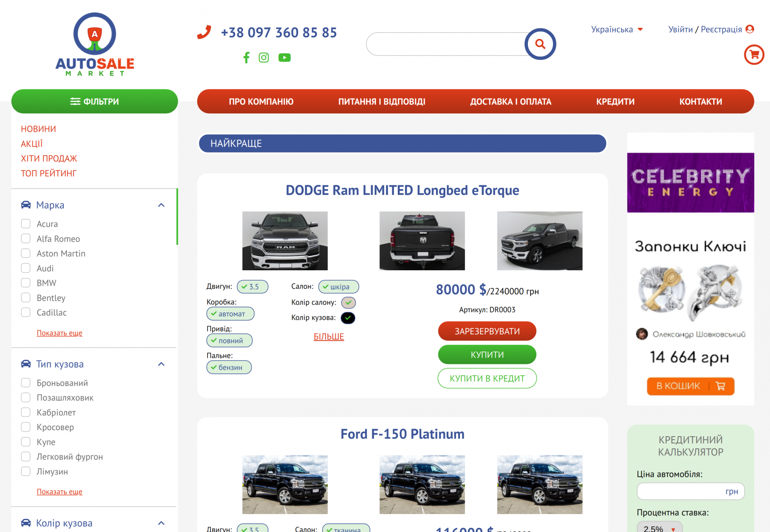This screenshot has width=770, height=532.
Task: Open the КРЕДИТИ menu item
Action: point(615,102)
